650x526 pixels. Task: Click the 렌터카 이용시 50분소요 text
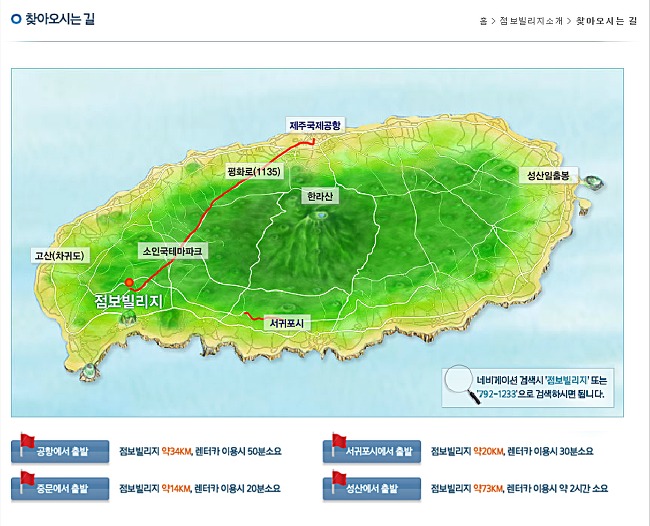pyautogui.click(x=238, y=451)
